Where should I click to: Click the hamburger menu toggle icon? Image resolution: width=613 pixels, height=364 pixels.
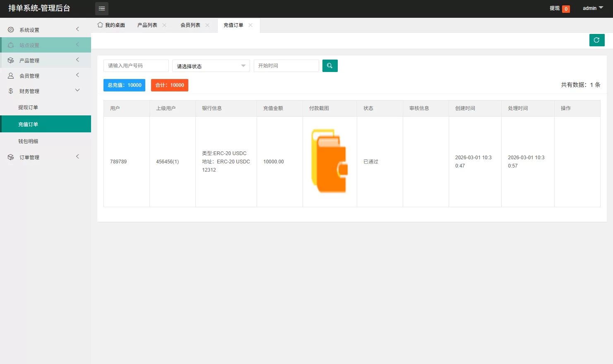click(x=102, y=9)
